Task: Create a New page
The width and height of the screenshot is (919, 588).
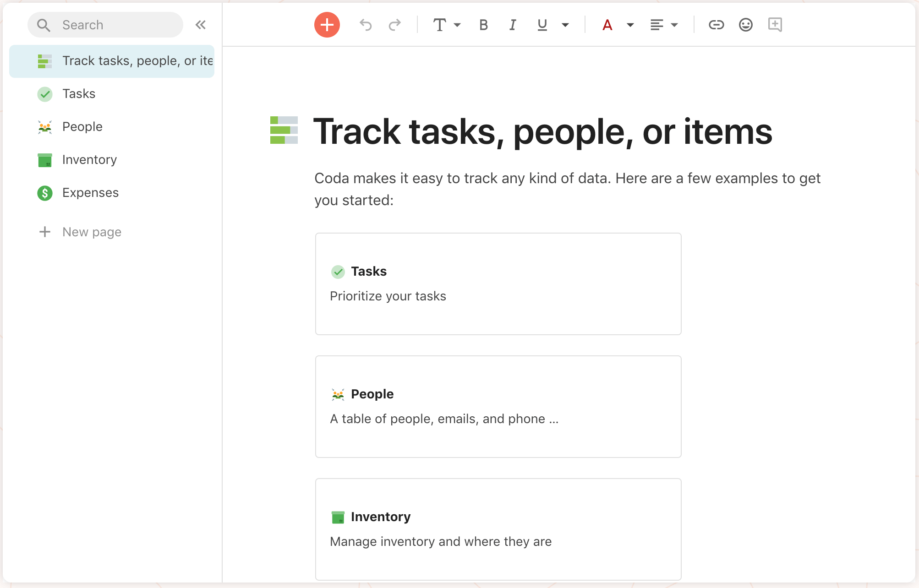Action: [x=92, y=232]
